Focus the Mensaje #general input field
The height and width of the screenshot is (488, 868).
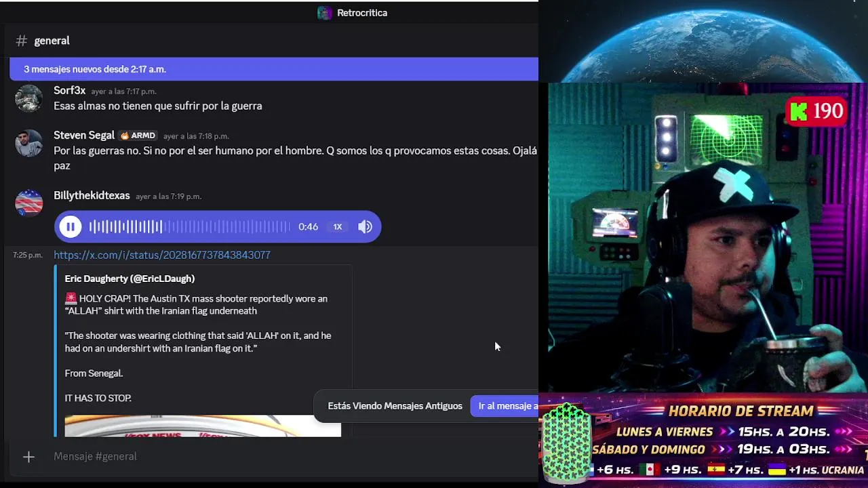tap(271, 457)
